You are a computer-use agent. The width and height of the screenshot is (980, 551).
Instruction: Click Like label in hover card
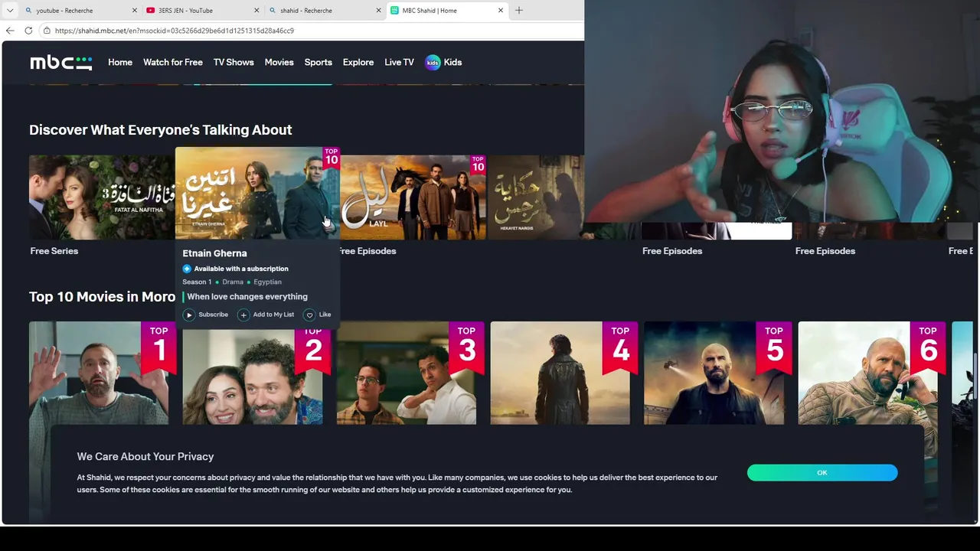[x=325, y=315]
